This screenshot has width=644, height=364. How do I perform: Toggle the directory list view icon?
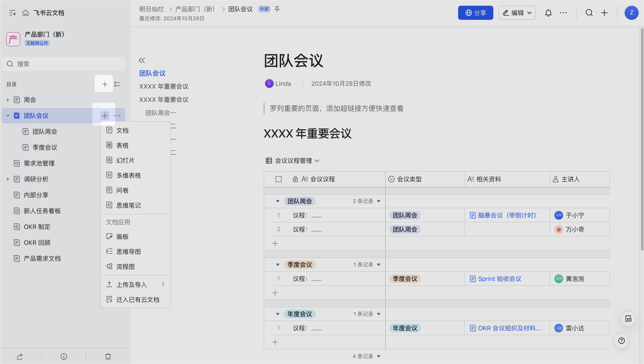(117, 84)
